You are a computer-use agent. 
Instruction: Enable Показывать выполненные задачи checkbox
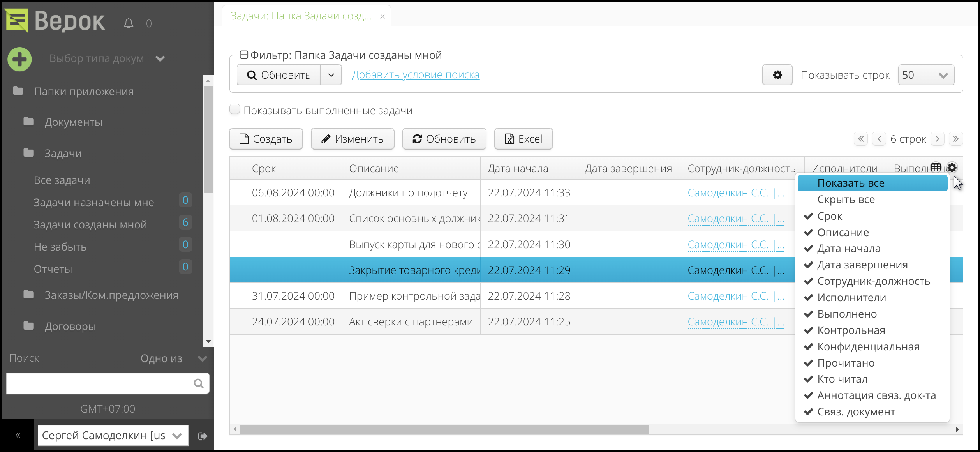(234, 109)
